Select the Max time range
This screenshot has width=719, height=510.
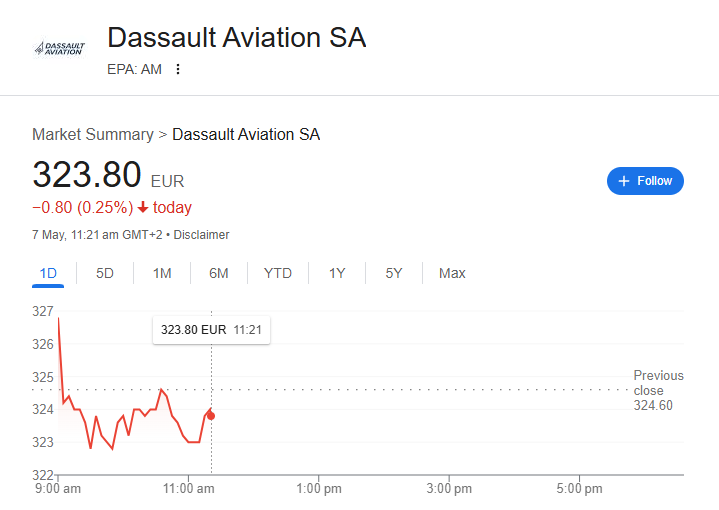pyautogui.click(x=452, y=273)
